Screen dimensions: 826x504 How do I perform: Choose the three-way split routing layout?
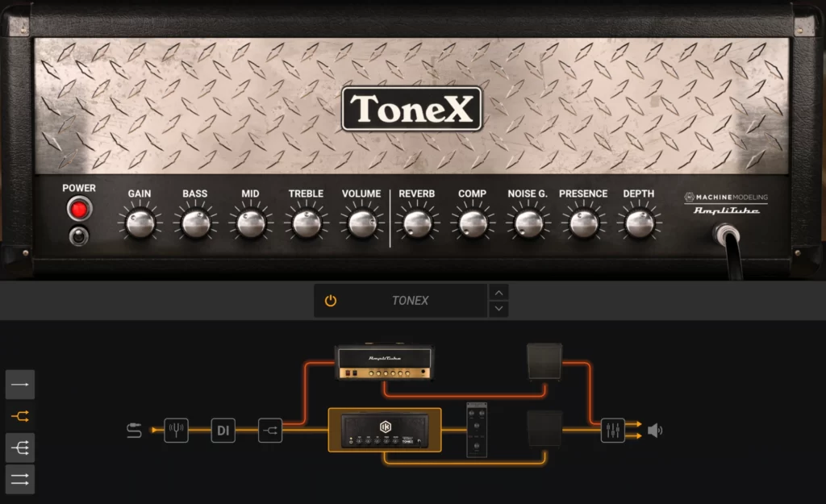click(20, 448)
